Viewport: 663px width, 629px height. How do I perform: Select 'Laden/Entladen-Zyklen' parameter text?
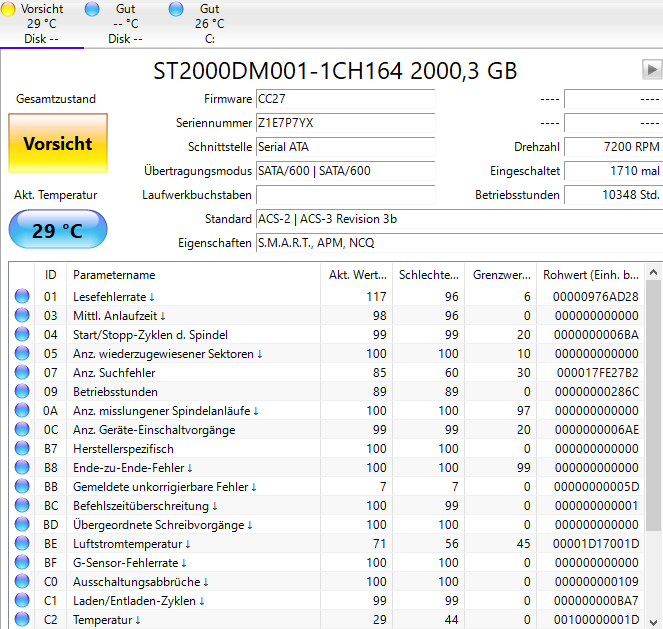point(139,601)
